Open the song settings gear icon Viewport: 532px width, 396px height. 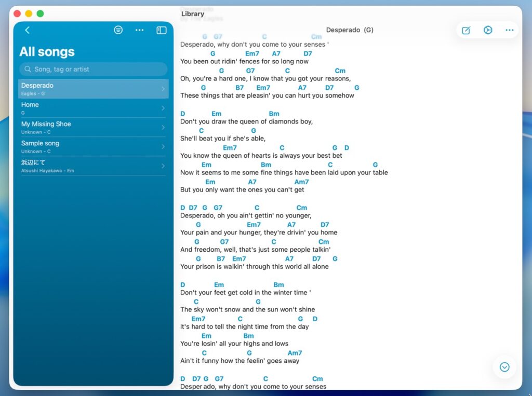(487, 30)
